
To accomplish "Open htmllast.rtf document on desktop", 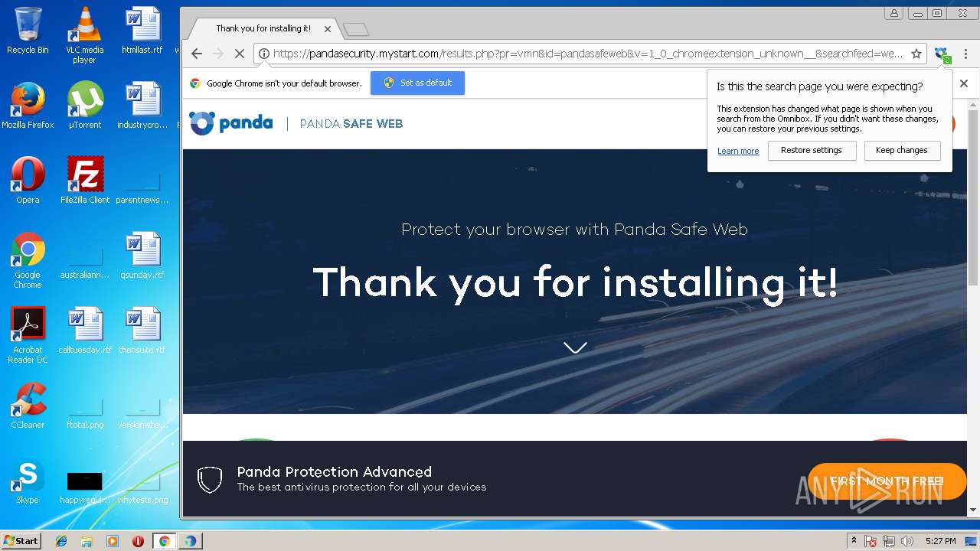I will pyautogui.click(x=142, y=31).
